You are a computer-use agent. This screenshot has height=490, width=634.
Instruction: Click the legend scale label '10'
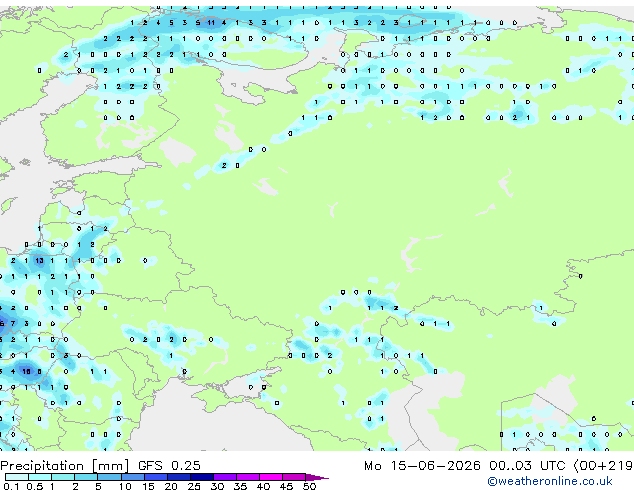125,486
